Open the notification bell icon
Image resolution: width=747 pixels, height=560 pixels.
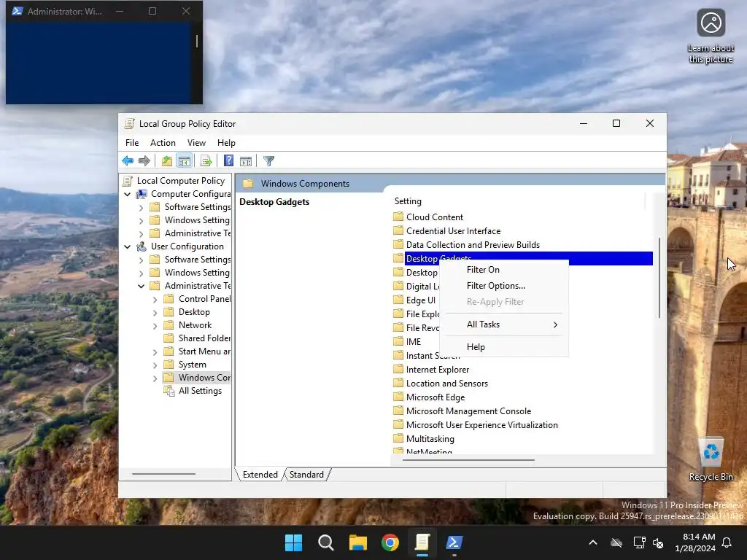[727, 542]
